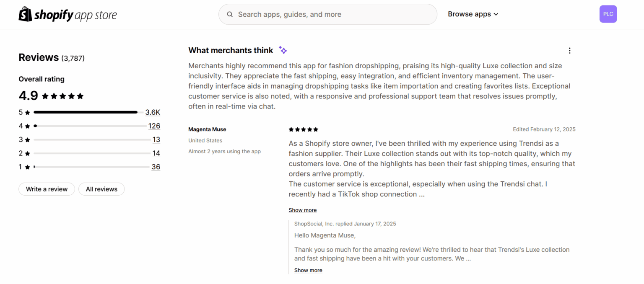Click the magnifying glass search icon
This screenshot has height=284, width=644.
pyautogui.click(x=230, y=14)
